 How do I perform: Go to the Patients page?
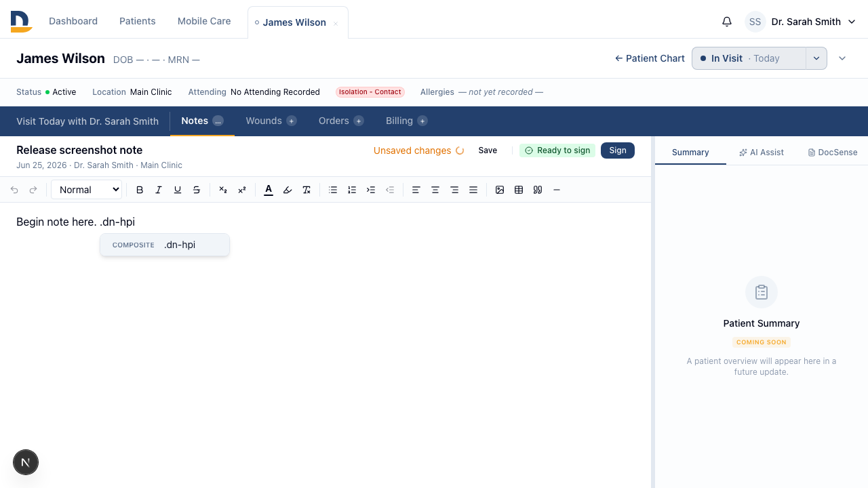(x=138, y=21)
